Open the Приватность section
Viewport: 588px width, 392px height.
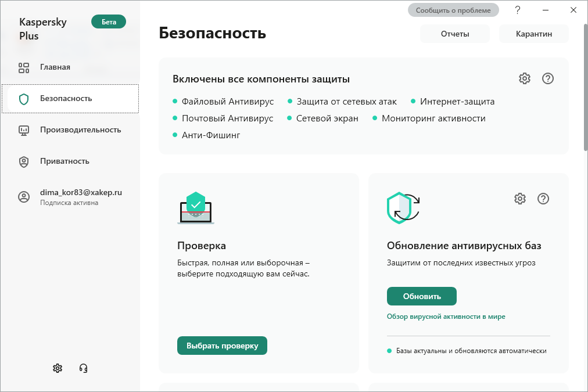70,161
